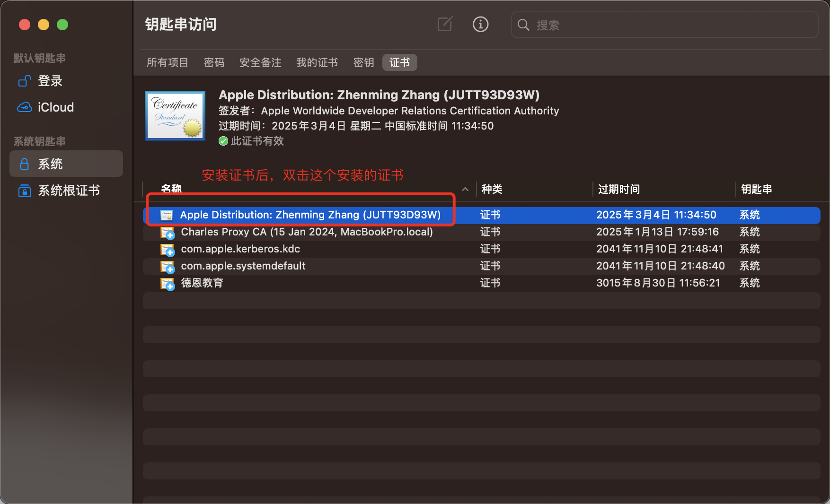
Task: Click the 德恩教育 certificate icon
Action: tap(168, 284)
